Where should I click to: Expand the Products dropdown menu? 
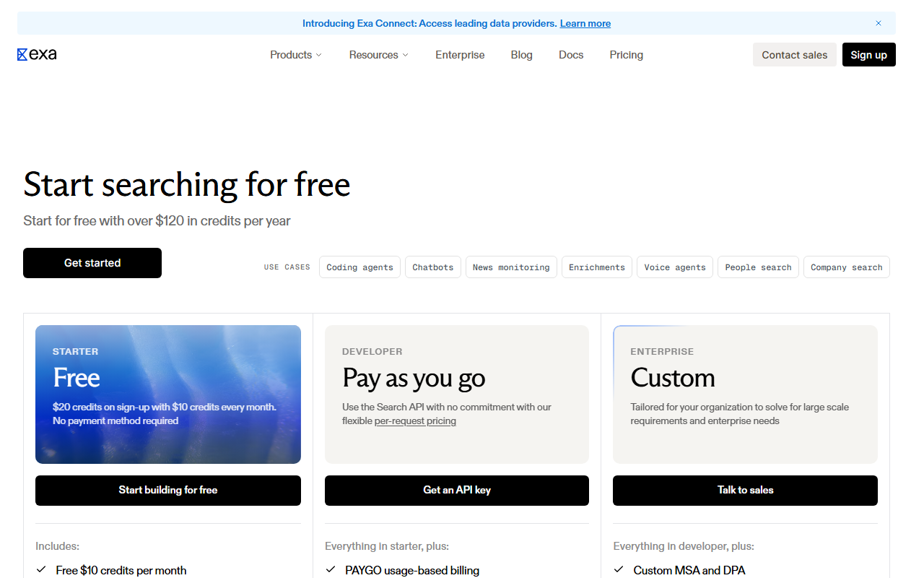296,55
